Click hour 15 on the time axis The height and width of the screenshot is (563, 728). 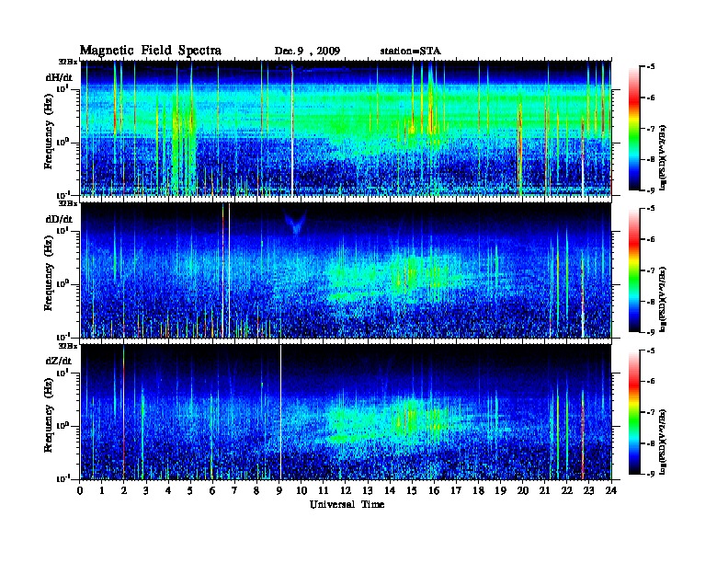point(413,490)
